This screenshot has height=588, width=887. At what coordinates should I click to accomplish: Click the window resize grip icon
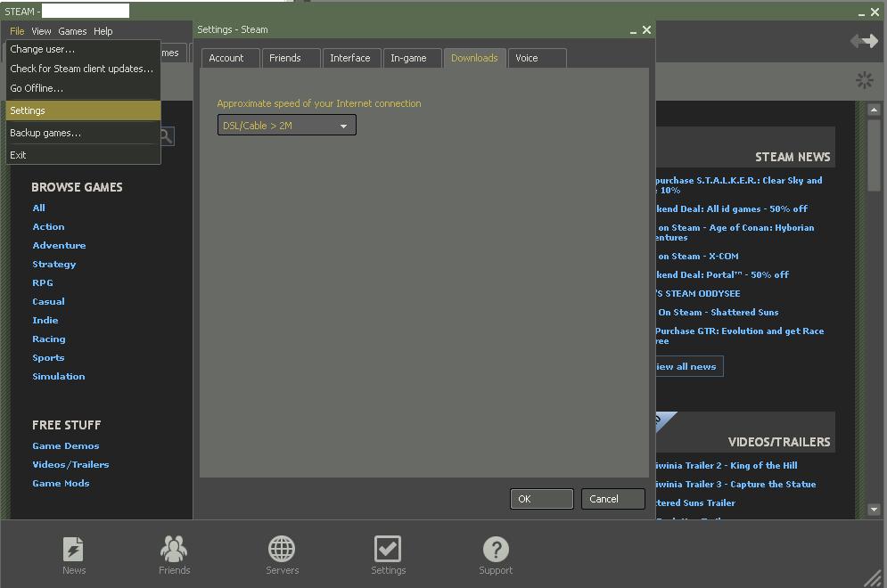tap(874, 577)
